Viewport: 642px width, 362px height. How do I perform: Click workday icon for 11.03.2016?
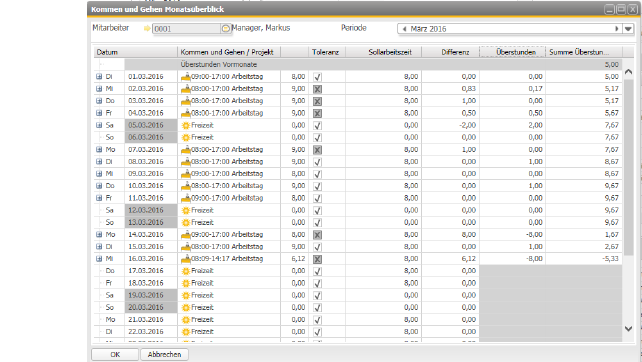click(186, 198)
